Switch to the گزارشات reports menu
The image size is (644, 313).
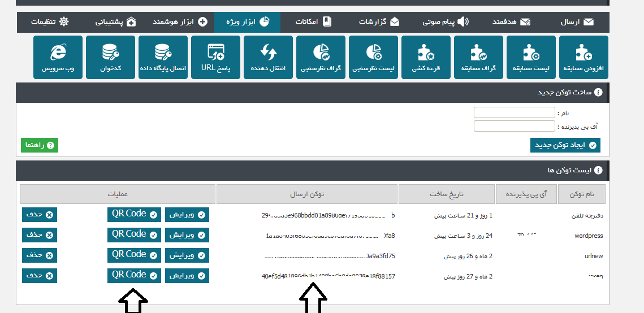(x=379, y=22)
